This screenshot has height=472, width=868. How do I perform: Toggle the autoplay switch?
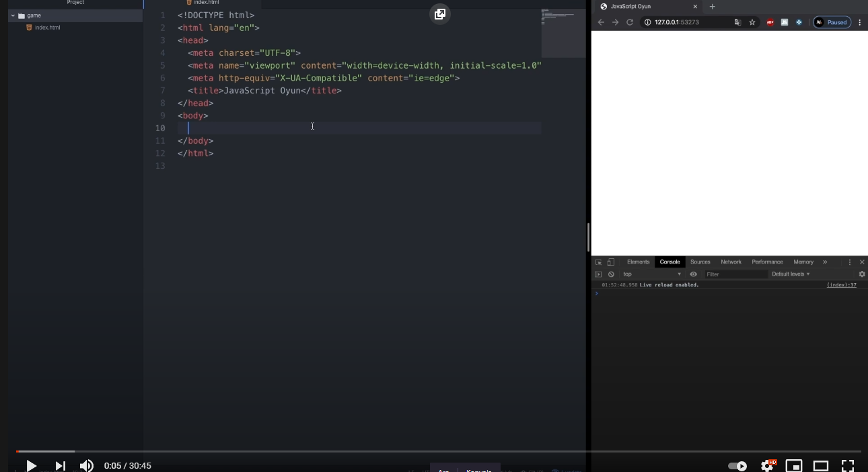pos(737,465)
